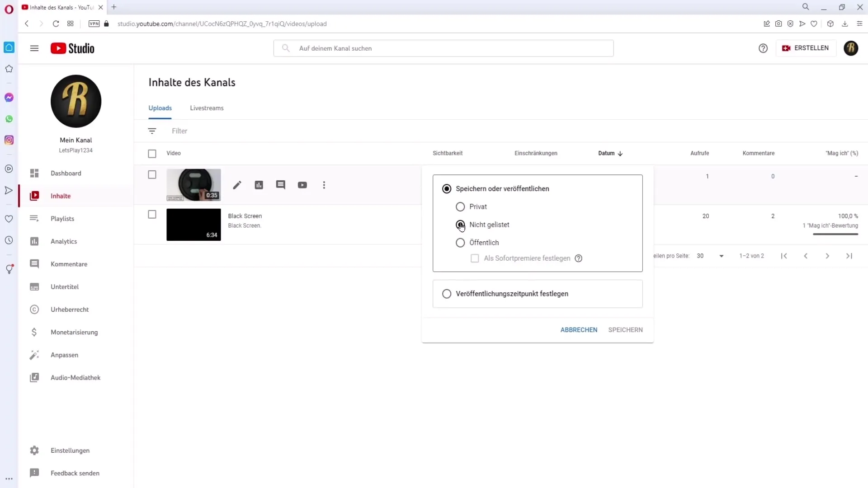
Task: Click the three-dot more options icon
Action: click(x=324, y=185)
